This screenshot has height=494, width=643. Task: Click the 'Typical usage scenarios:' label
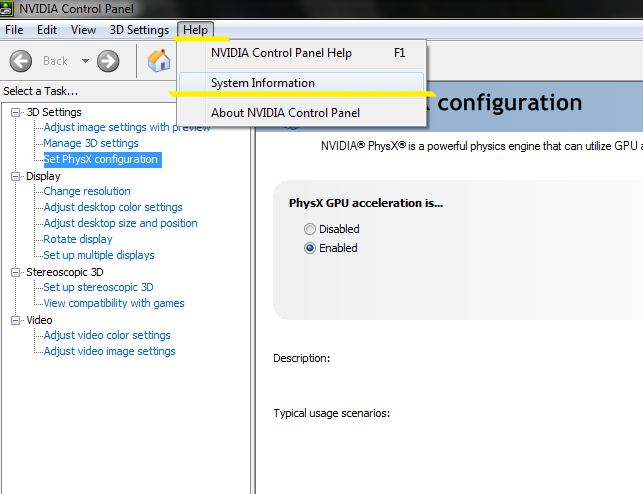[332, 413]
